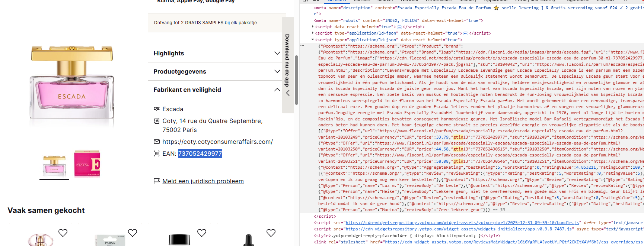Click the page vertical scrollbar thumb
The height and width of the screenshot is (246, 644).
(x=296, y=80)
